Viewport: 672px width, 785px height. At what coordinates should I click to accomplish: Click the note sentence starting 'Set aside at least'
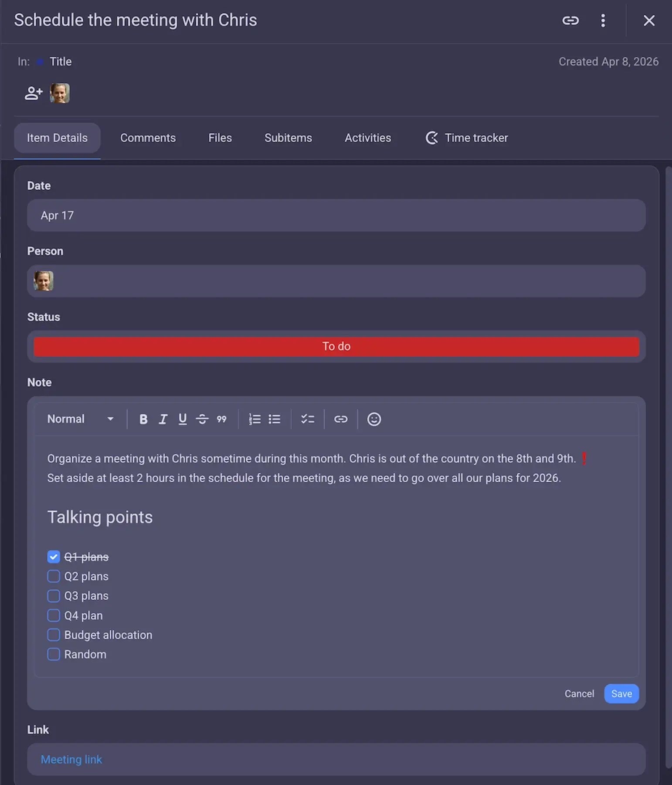coord(304,478)
